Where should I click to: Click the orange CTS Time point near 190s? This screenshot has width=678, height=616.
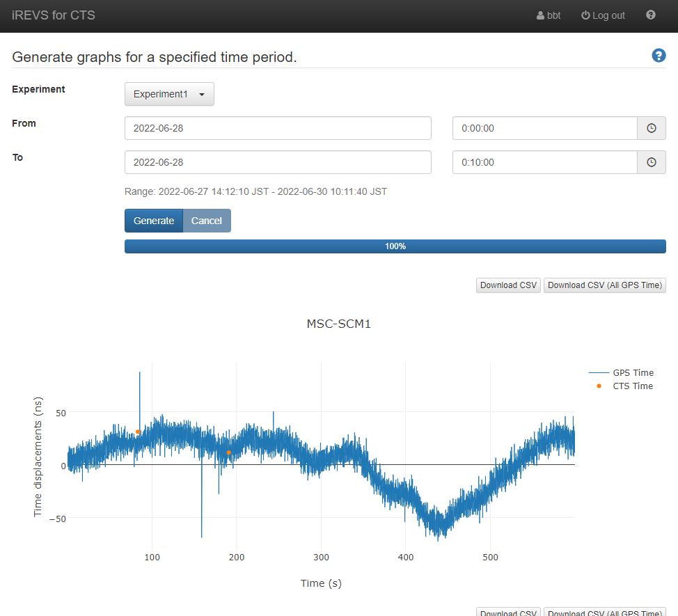click(x=228, y=453)
